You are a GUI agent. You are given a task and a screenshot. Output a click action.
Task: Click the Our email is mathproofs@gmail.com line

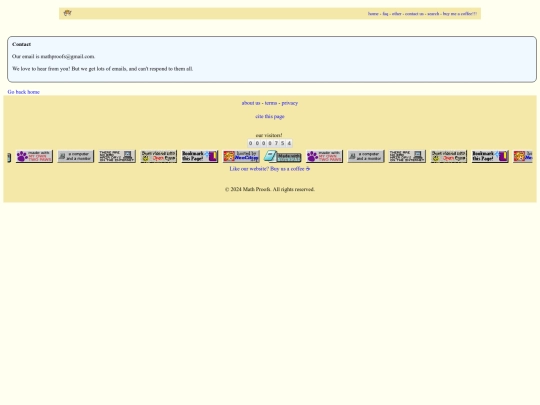pyautogui.click(x=53, y=56)
